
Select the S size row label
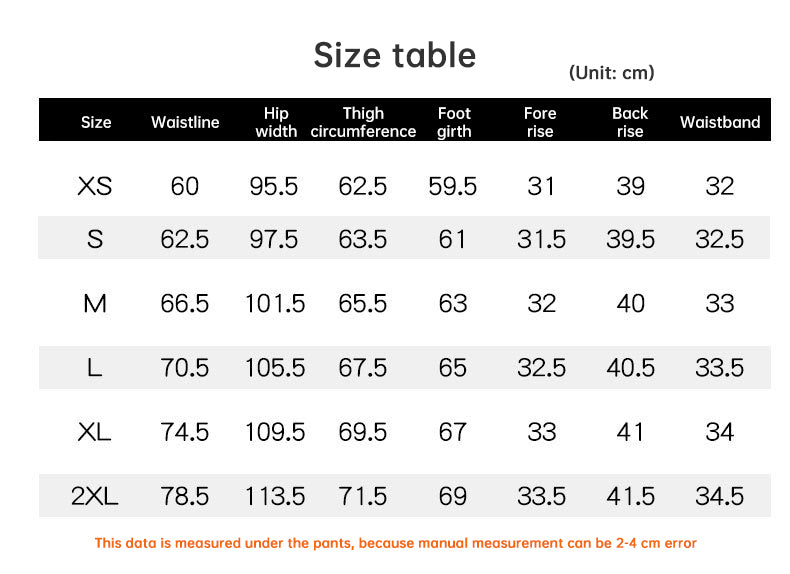(x=95, y=239)
